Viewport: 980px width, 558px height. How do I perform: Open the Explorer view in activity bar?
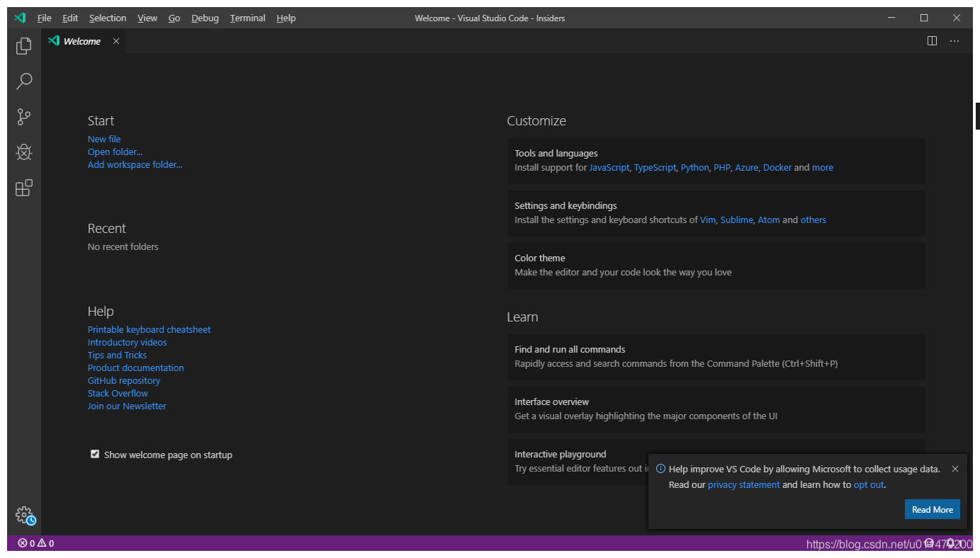pos(24,46)
